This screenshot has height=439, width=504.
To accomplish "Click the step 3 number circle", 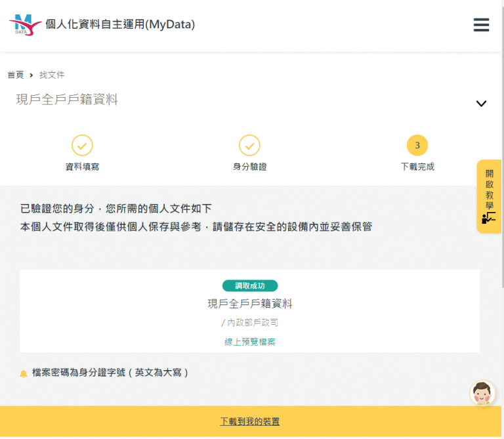I will [x=417, y=145].
